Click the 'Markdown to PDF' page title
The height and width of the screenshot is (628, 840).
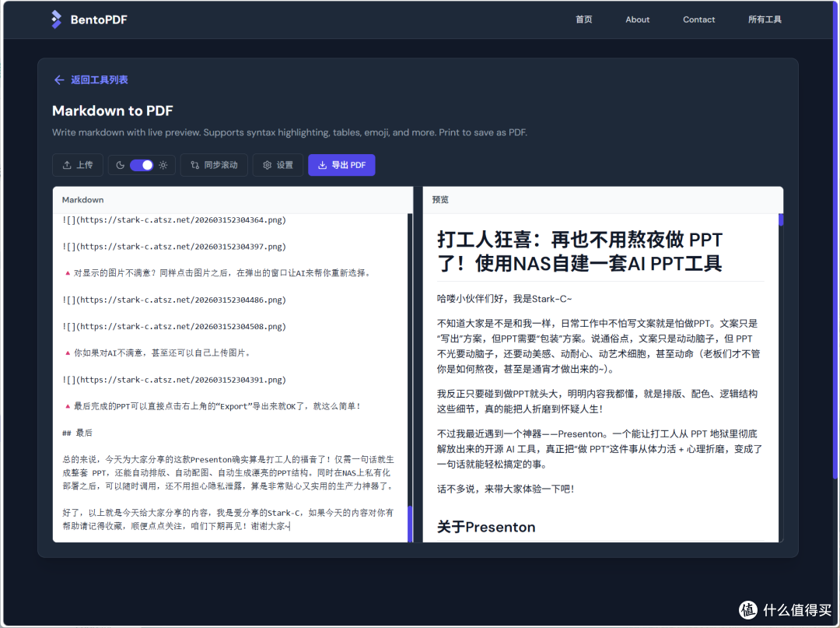pyautogui.click(x=113, y=111)
